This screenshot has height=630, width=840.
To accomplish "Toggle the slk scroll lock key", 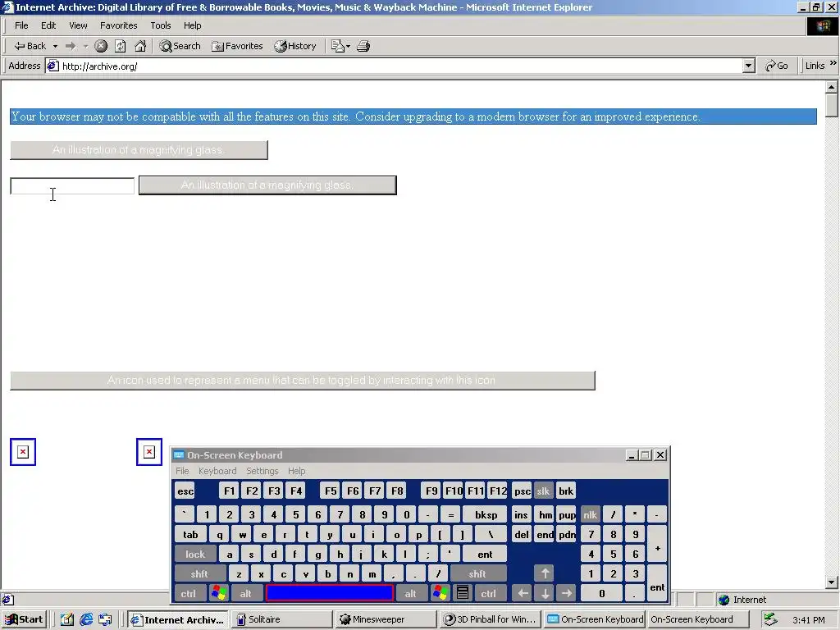I will (543, 491).
